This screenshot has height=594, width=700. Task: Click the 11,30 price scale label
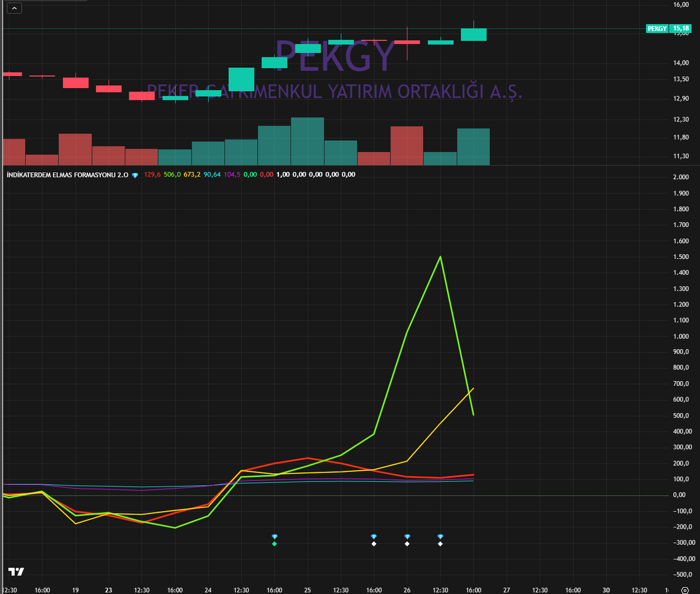681,156
